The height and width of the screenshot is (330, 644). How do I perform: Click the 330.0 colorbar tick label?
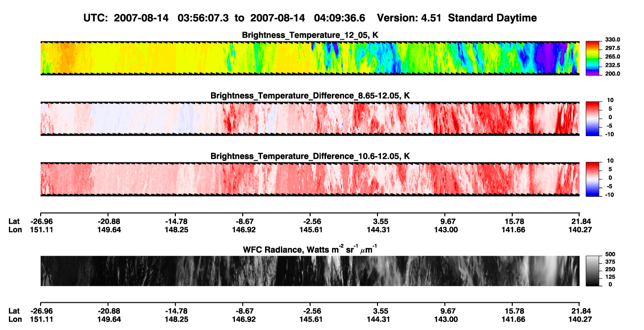(x=612, y=40)
